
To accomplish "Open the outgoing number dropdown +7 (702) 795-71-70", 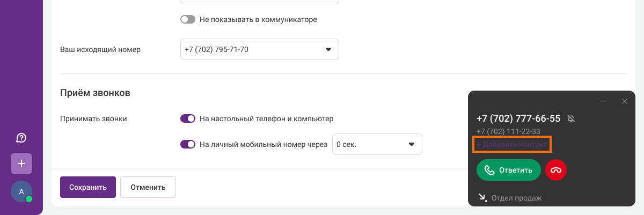I will 260,50.
